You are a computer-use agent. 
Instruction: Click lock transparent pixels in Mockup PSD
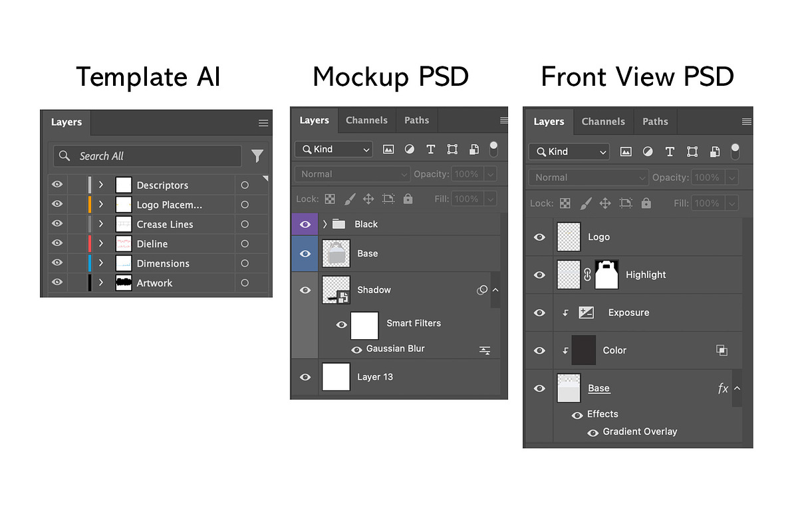point(330,199)
